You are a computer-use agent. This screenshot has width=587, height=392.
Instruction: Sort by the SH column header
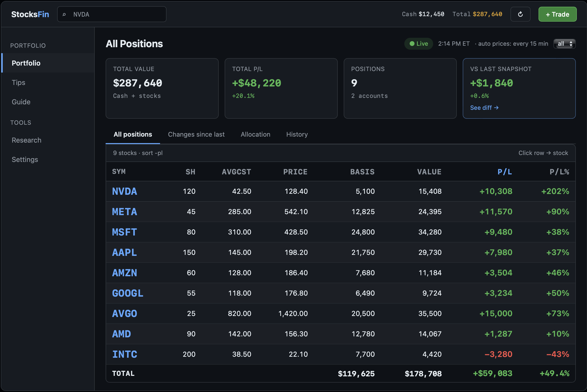click(x=190, y=172)
